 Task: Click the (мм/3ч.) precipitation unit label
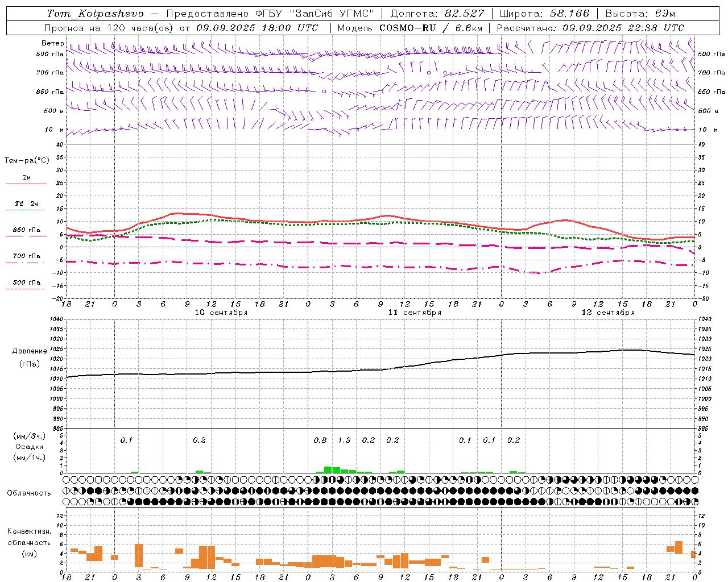pyautogui.click(x=29, y=436)
